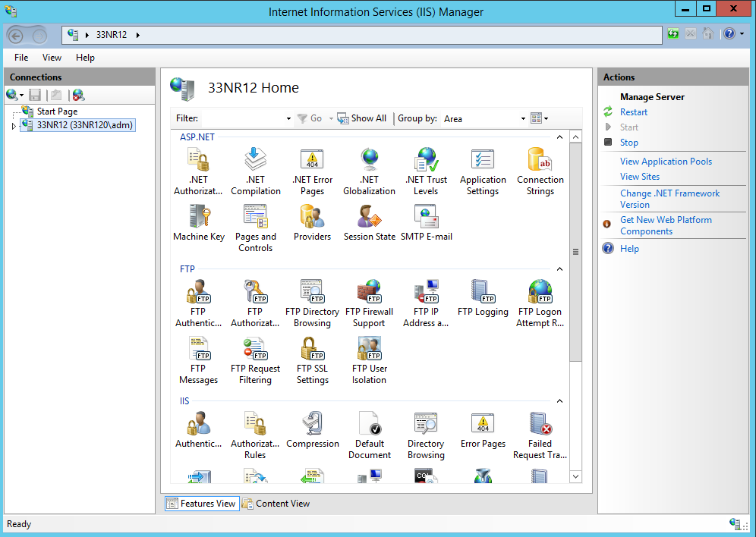This screenshot has height=537, width=756.
Task: Open .NET Compilation feature
Action: tap(256, 171)
